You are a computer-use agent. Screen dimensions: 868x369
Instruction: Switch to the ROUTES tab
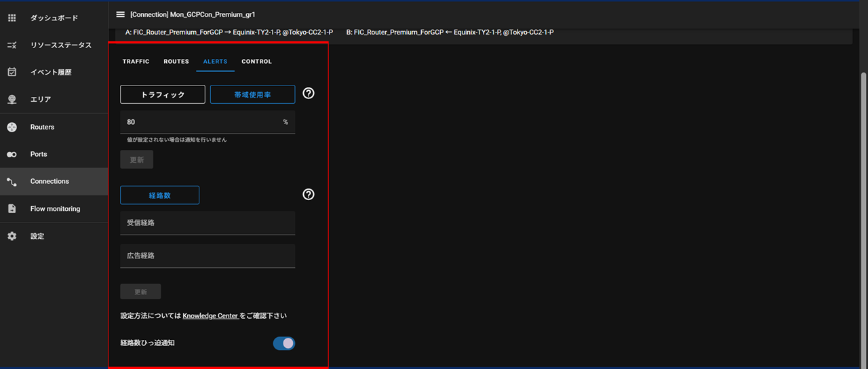176,62
